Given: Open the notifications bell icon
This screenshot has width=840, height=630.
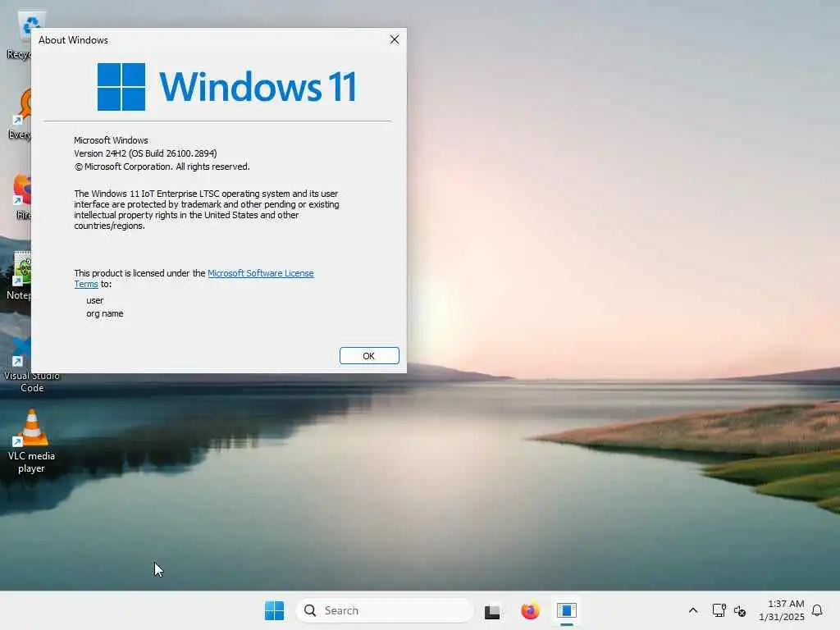Looking at the screenshot, I should tap(817, 610).
